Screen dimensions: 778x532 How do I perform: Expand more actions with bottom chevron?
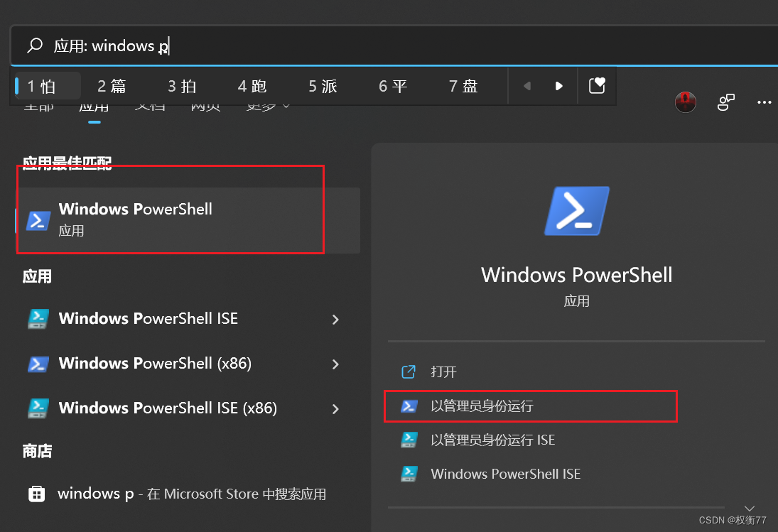tap(749, 508)
